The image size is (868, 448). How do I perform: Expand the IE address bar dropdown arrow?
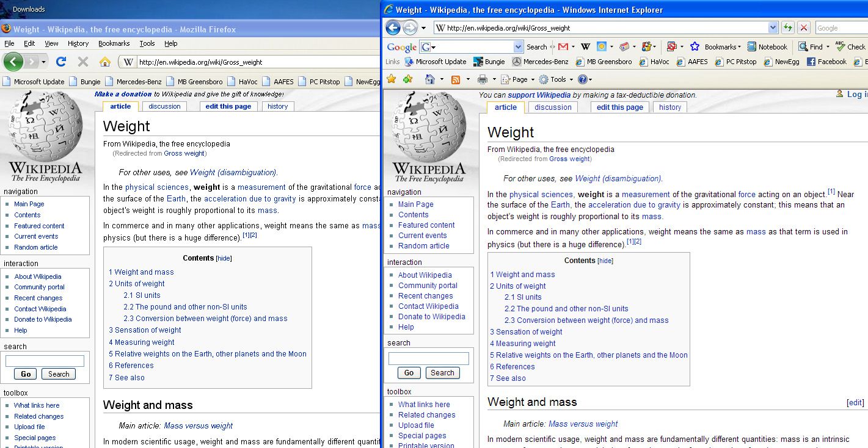point(773,27)
